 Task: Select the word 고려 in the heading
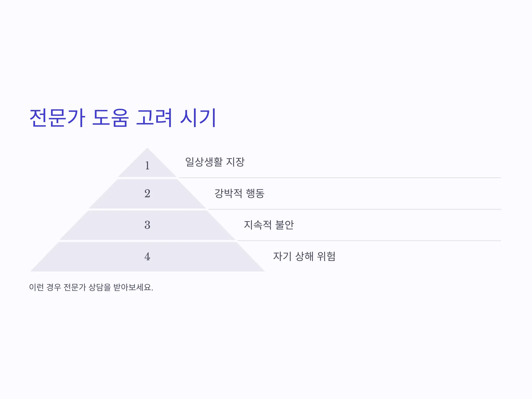(x=154, y=118)
